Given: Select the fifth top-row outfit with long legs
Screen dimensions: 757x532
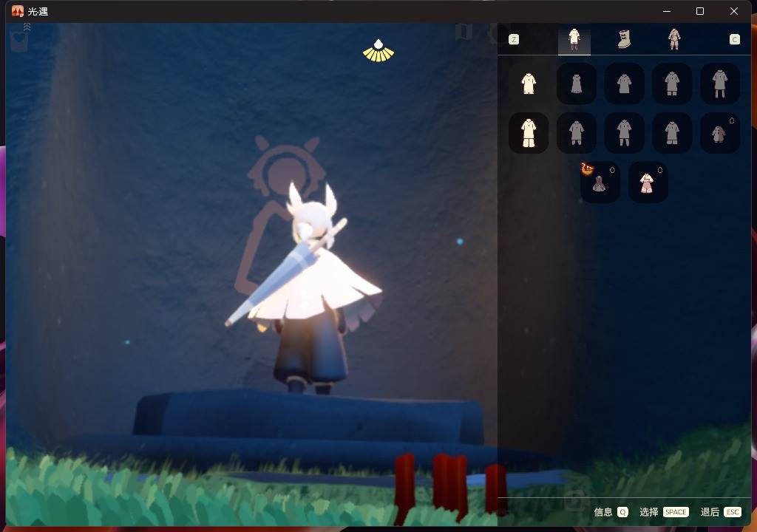Looking at the screenshot, I should [x=720, y=83].
